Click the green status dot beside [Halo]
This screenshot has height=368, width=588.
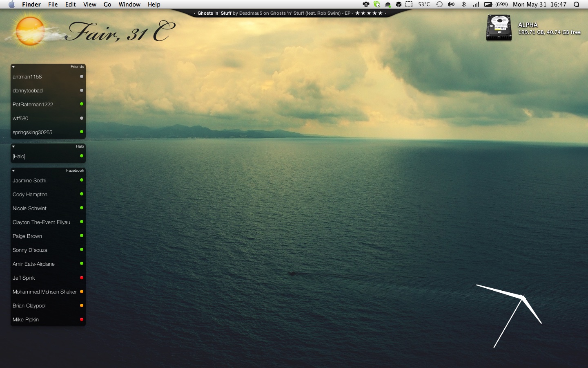coord(82,156)
